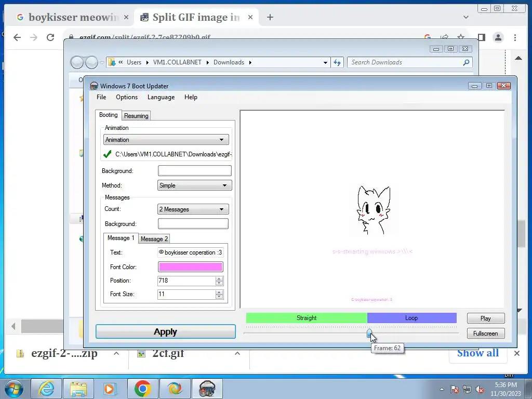
Task: Decrease Position value with down arrow
Action: [x=219, y=283]
